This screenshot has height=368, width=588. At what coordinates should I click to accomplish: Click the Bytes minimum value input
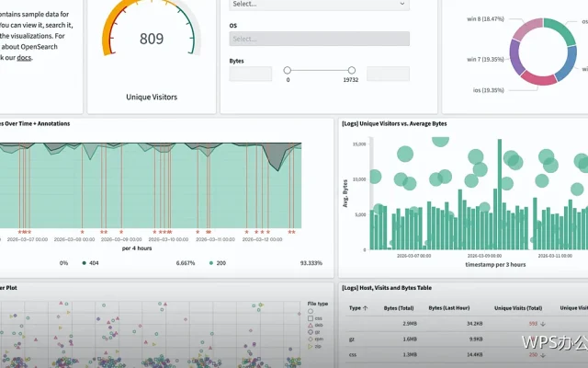(251, 74)
